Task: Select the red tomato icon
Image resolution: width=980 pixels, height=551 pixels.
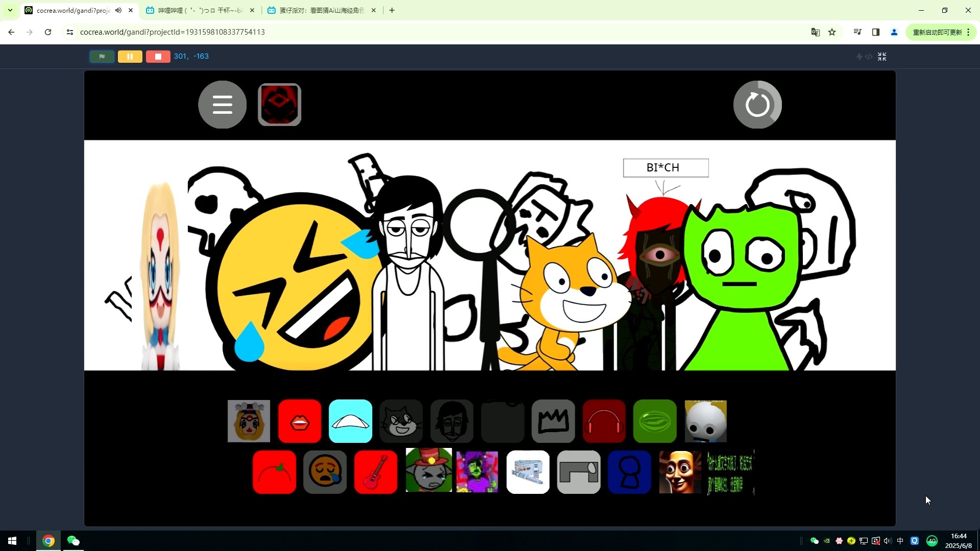Action: click(x=274, y=472)
